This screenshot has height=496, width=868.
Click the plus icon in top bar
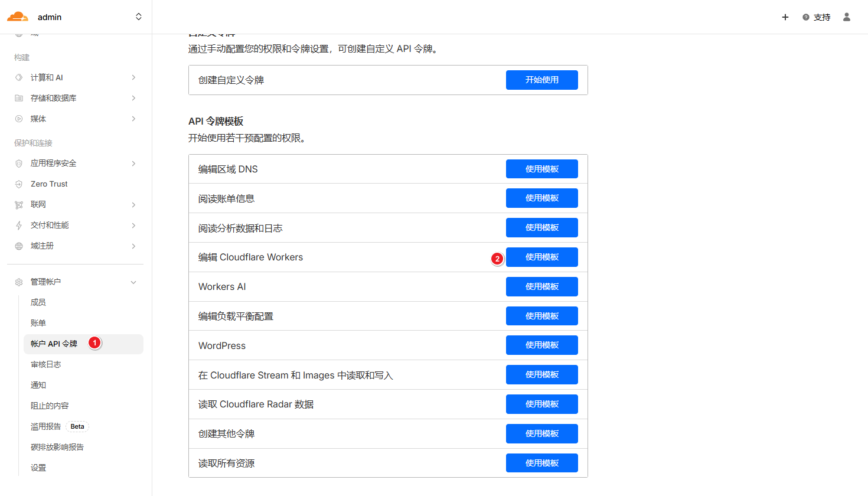[x=785, y=17]
